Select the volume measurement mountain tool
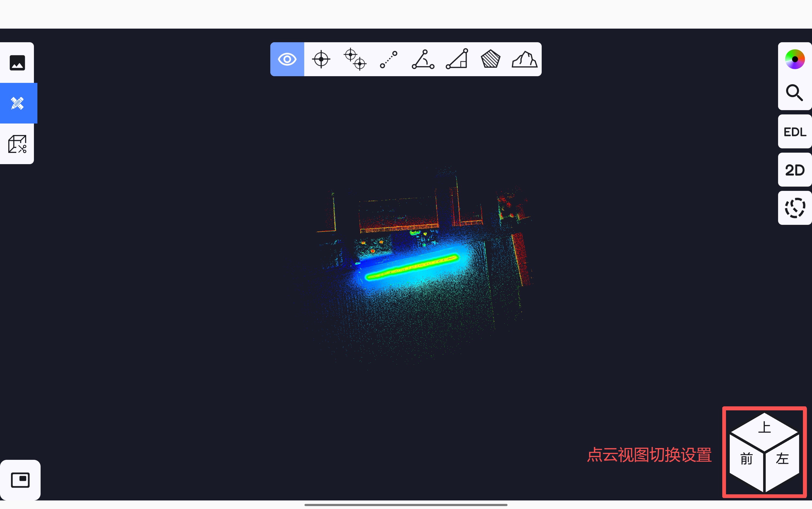Viewport: 812px width, 509px height. pyautogui.click(x=524, y=59)
